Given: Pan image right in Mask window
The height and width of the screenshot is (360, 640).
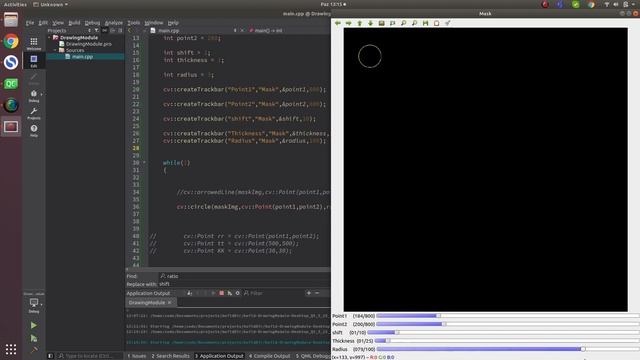Looking at the screenshot, I should [349, 23].
